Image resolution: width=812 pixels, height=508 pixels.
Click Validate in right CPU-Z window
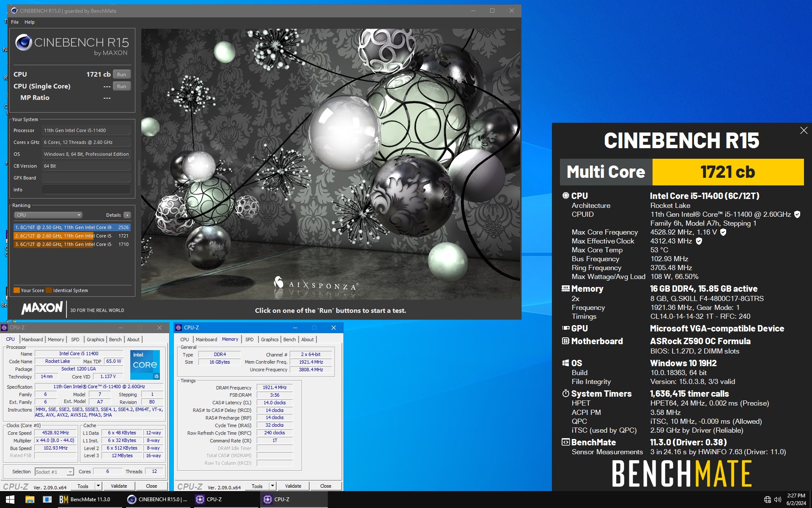pyautogui.click(x=293, y=486)
